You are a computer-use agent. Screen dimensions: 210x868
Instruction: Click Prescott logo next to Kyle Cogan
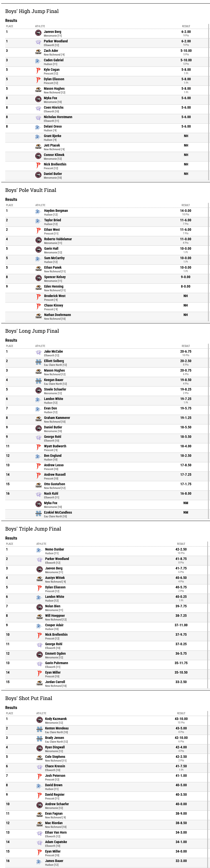tap(38, 71)
